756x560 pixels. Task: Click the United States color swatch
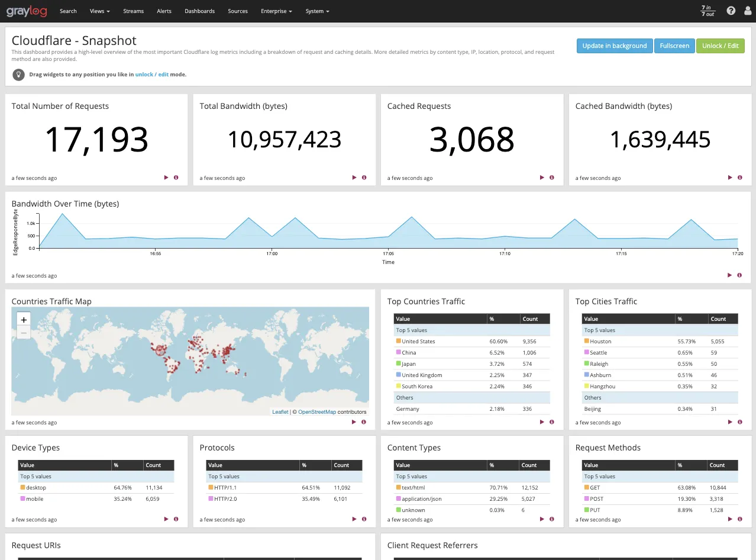(398, 341)
